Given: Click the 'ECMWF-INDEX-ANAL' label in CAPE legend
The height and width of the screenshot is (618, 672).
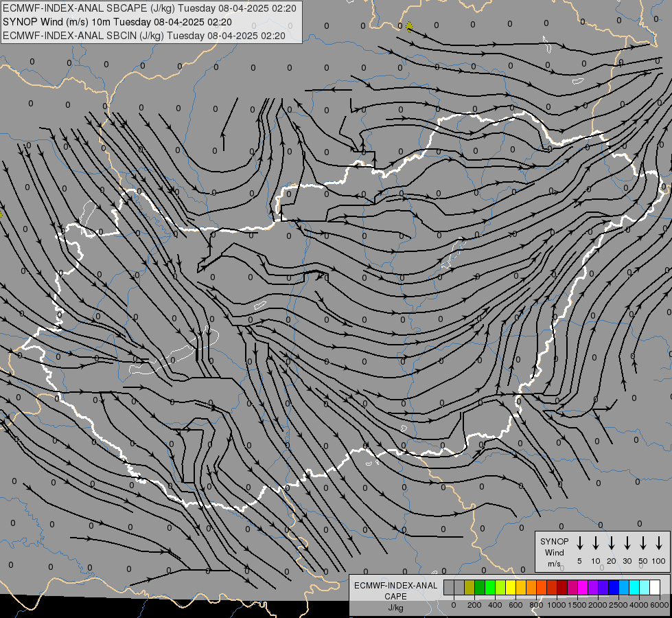Looking at the screenshot, I should coord(395,586).
